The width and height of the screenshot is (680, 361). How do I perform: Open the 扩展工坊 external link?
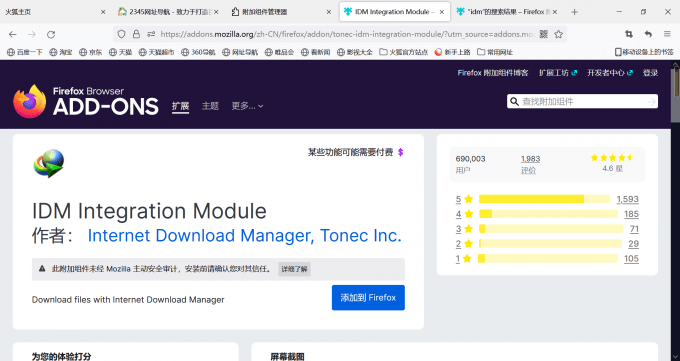[558, 73]
